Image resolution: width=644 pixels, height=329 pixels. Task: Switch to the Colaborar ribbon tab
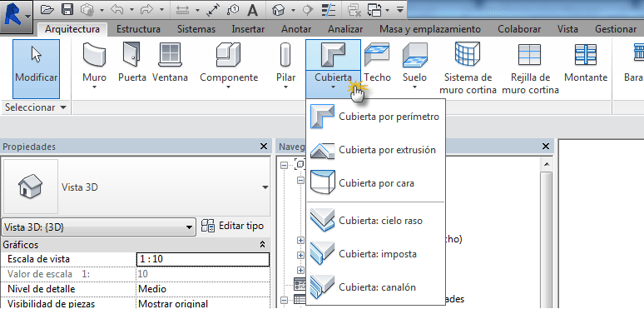[519, 29]
